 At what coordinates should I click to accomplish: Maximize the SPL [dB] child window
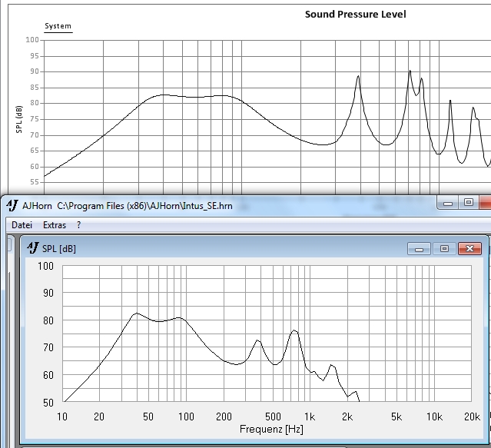pos(444,248)
